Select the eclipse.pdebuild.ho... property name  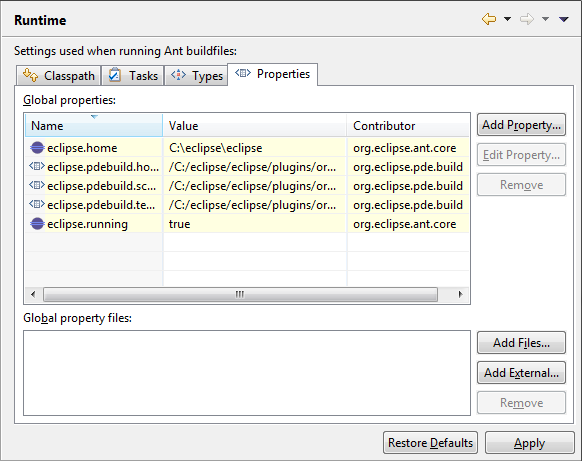click(x=103, y=167)
